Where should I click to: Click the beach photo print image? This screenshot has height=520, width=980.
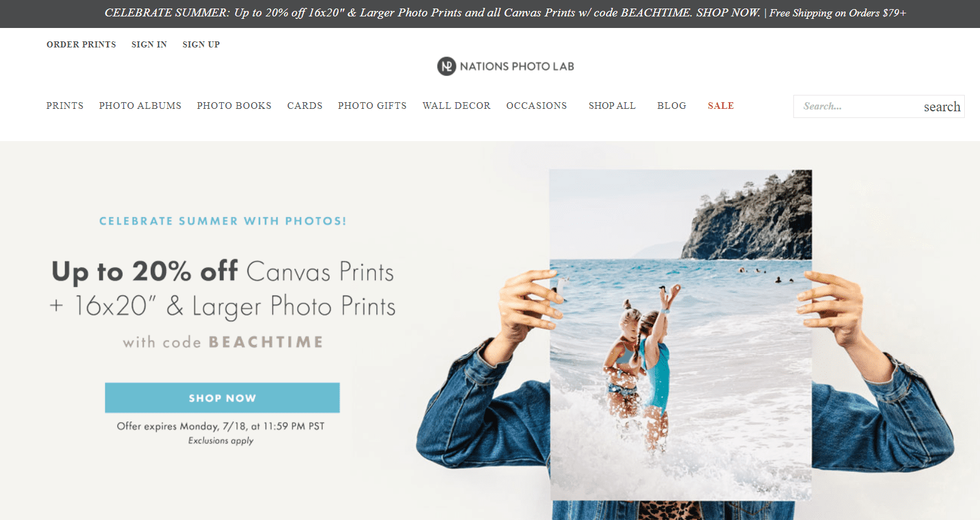(681, 335)
